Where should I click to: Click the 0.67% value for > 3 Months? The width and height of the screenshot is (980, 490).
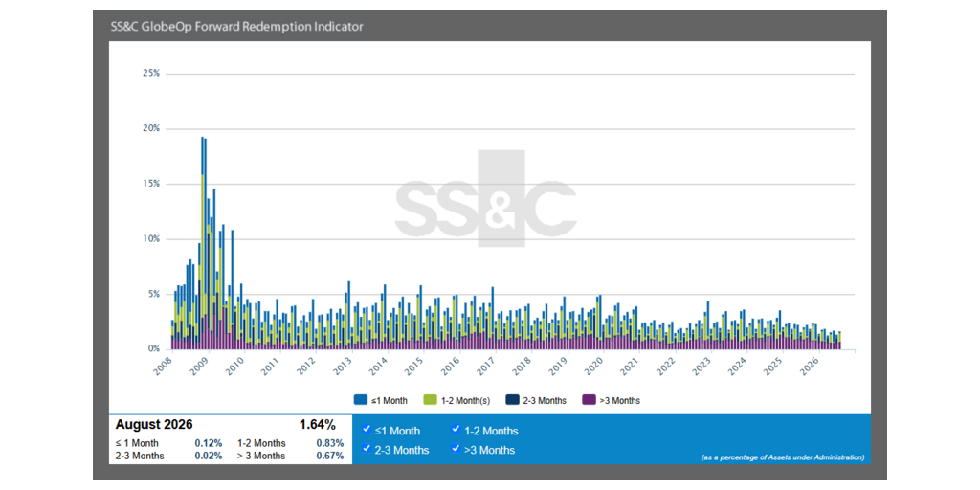pyautogui.click(x=330, y=456)
